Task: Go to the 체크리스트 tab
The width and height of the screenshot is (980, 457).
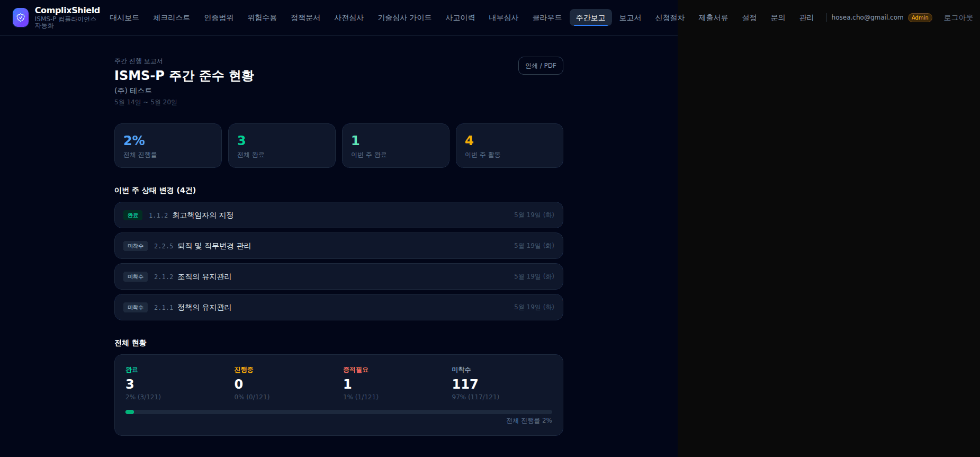Action: (x=172, y=17)
